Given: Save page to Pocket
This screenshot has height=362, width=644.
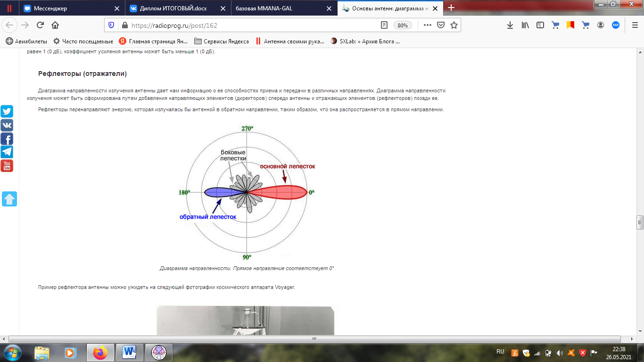Looking at the screenshot, I should (441, 25).
